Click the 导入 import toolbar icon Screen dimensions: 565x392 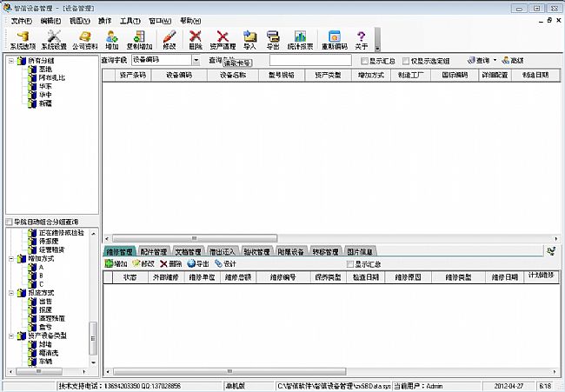point(249,39)
